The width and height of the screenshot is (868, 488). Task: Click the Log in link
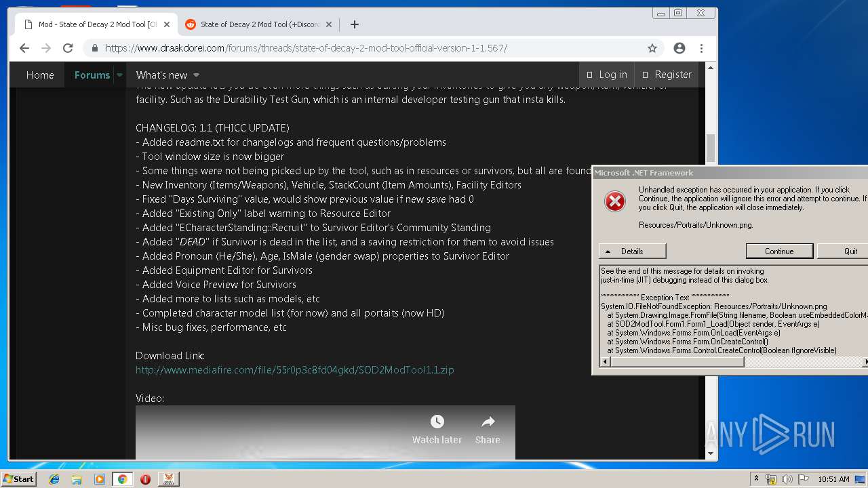(606, 75)
